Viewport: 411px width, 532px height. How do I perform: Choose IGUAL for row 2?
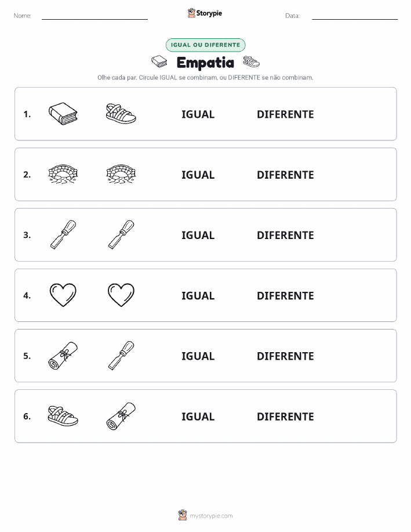click(198, 175)
